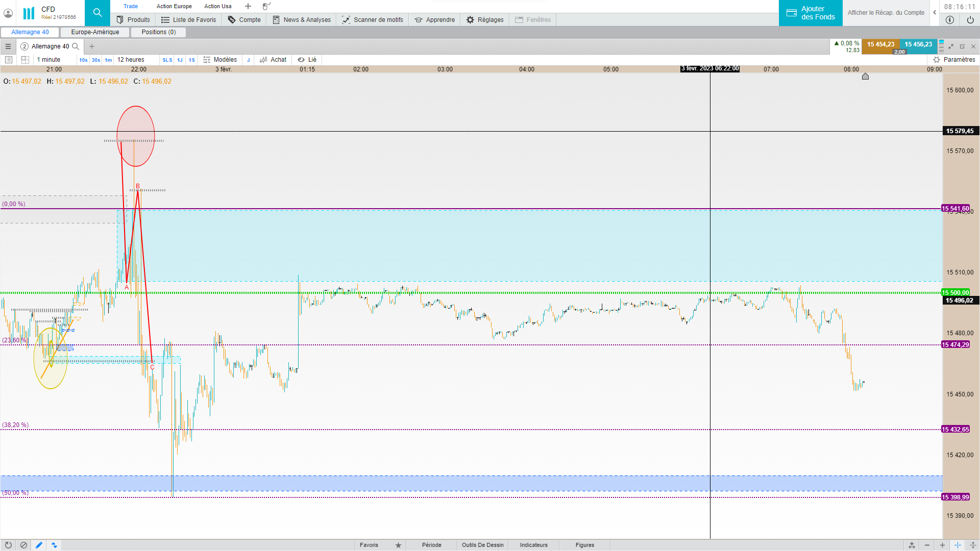This screenshot has width=980, height=551.
Task: Click Afficher le Récap. du Compte link
Action: click(886, 13)
